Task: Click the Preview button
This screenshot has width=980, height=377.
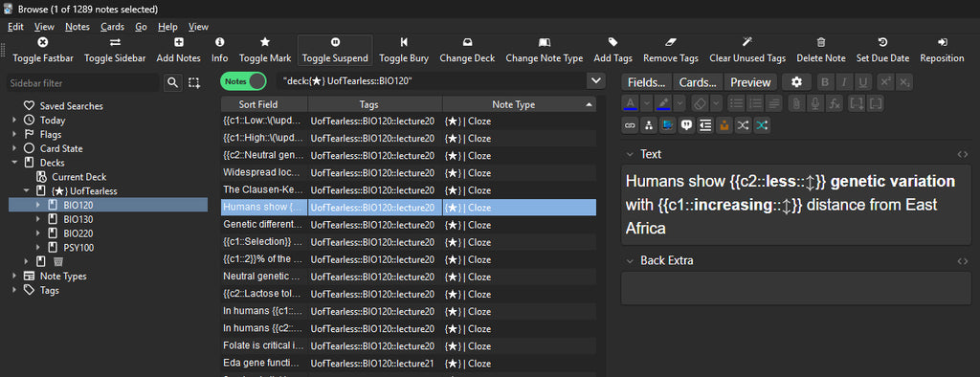Action: 750,82
